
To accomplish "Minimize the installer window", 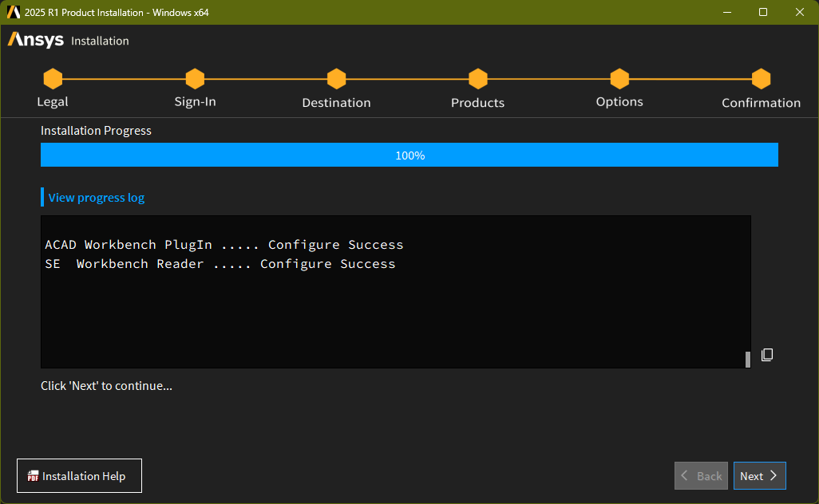I will click(726, 12).
